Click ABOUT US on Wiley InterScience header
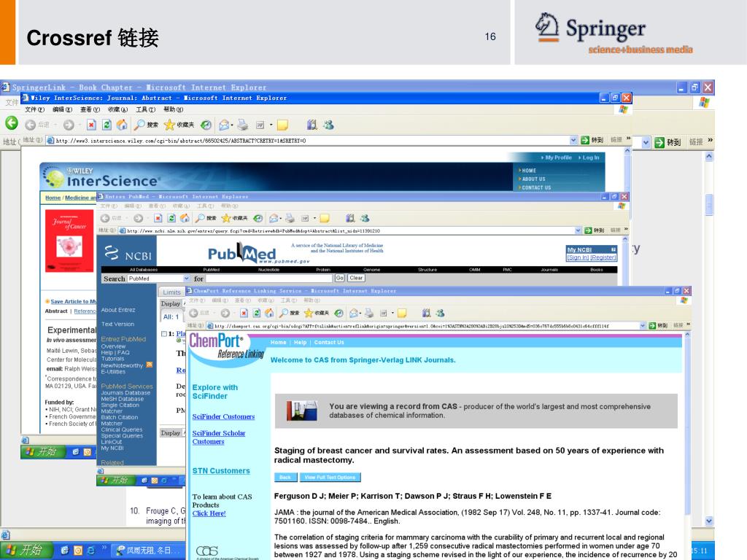747x560 pixels. [x=533, y=179]
